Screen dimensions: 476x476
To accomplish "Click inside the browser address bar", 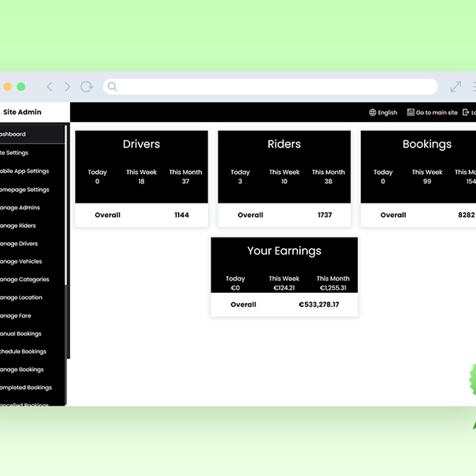I will click(270, 87).
